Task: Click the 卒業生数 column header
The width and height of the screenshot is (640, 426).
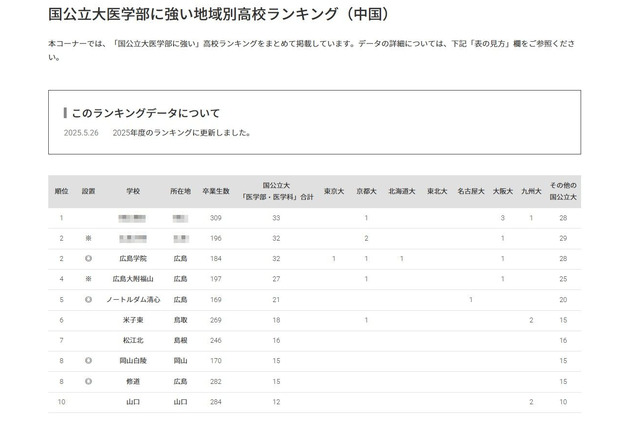Action: [215, 191]
